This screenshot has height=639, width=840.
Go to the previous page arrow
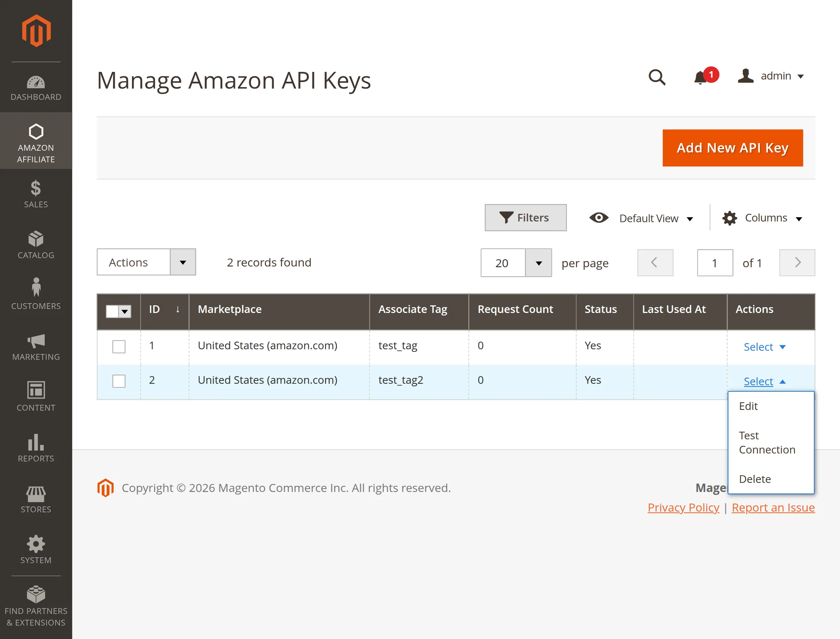click(x=655, y=262)
